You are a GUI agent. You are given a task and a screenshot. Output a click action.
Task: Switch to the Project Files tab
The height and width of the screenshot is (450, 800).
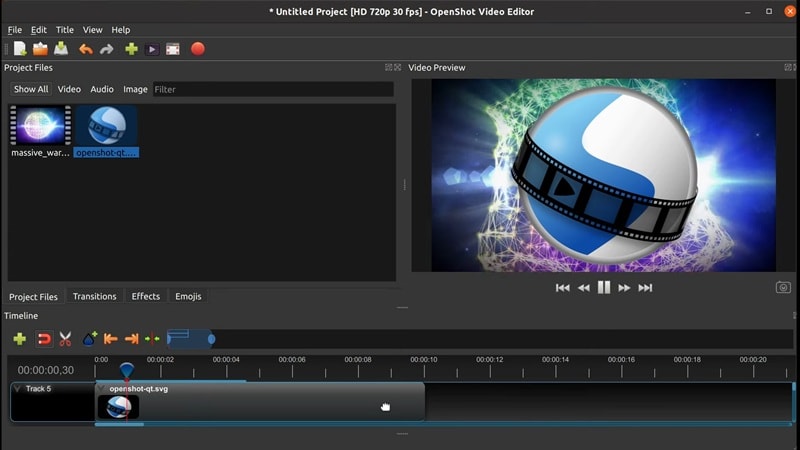[33, 296]
